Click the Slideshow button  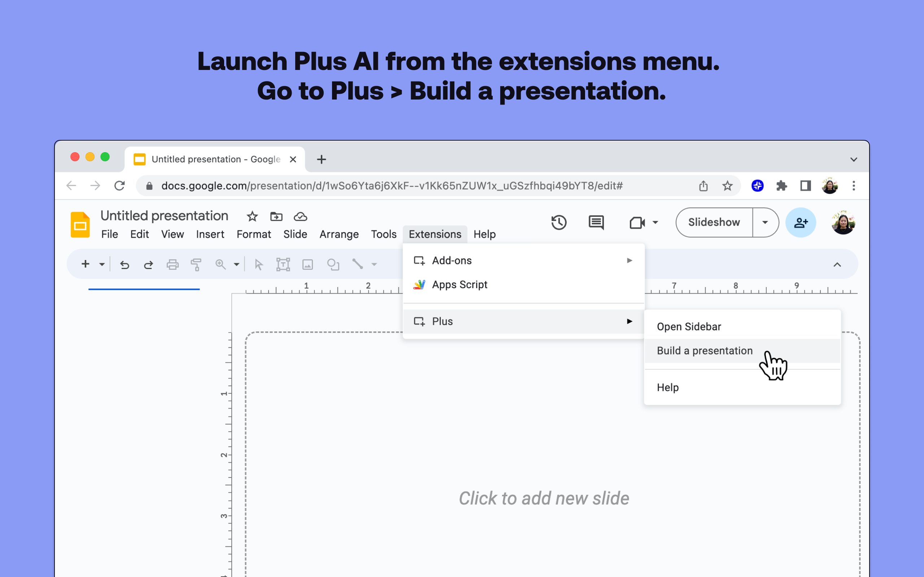[714, 223]
